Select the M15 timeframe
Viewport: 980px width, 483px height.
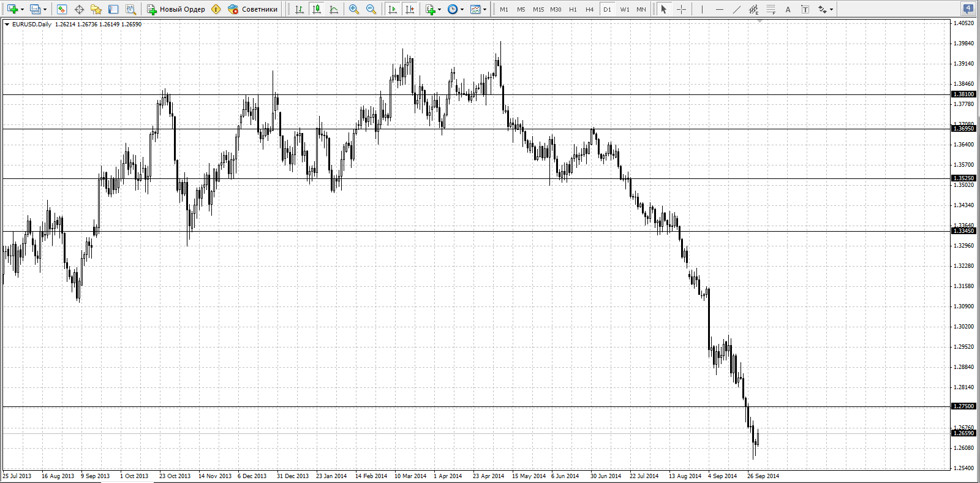tap(538, 9)
